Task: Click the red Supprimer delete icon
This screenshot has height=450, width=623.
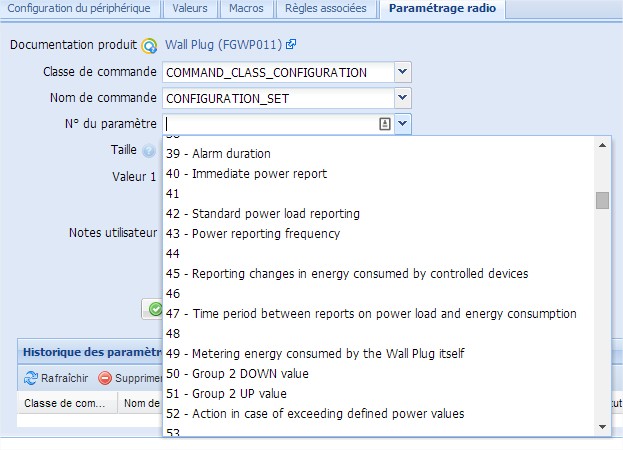Action: click(x=105, y=378)
